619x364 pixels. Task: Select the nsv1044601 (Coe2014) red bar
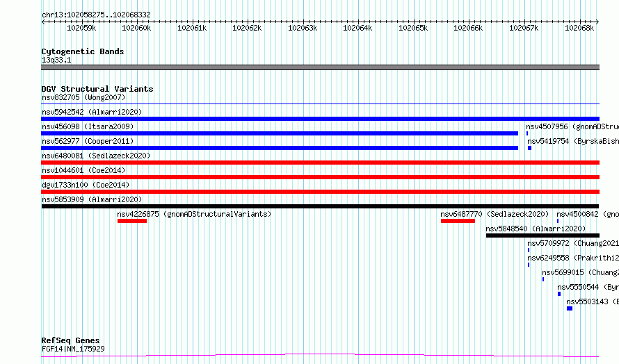pyautogui.click(x=320, y=177)
